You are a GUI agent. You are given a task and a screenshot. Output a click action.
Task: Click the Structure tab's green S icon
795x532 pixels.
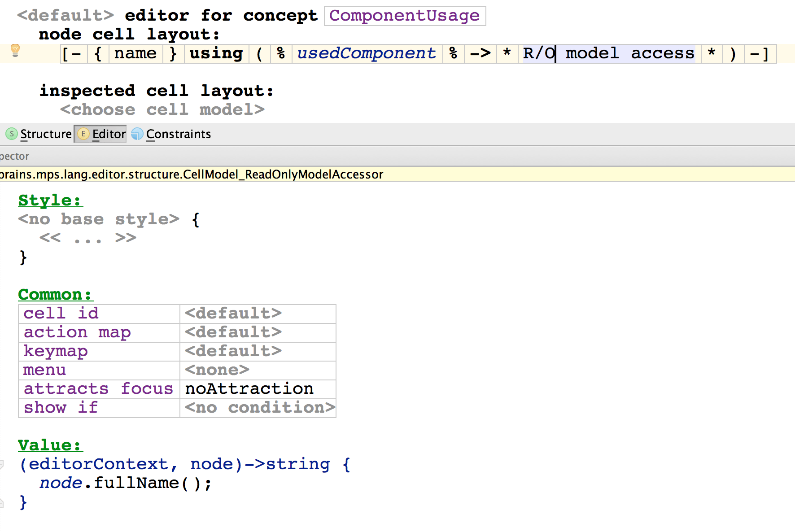coord(12,134)
